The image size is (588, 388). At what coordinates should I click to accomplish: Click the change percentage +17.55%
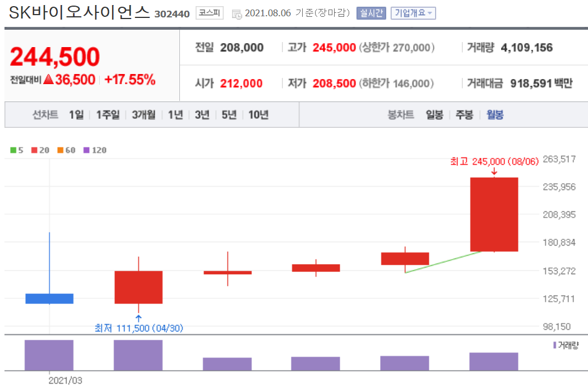coord(129,80)
